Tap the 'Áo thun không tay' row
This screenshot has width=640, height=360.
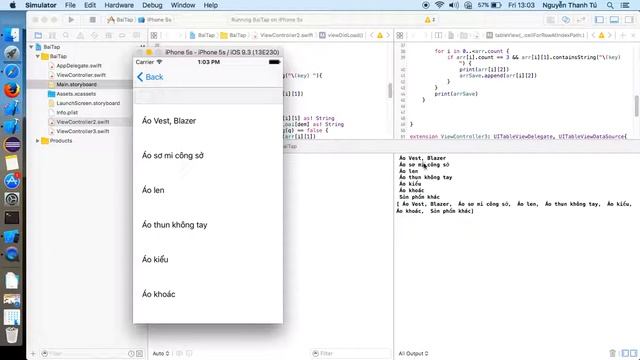pos(208,225)
